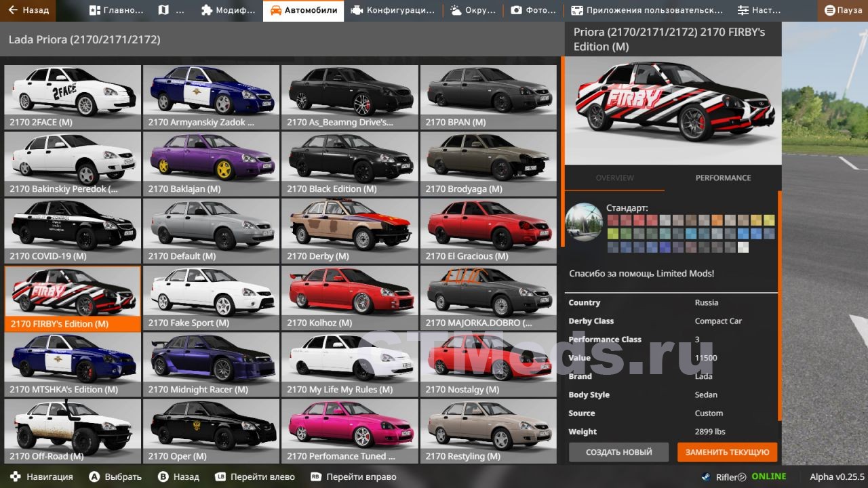Click the Derby Class value Compact Car
The image size is (868, 488).
[718, 321]
